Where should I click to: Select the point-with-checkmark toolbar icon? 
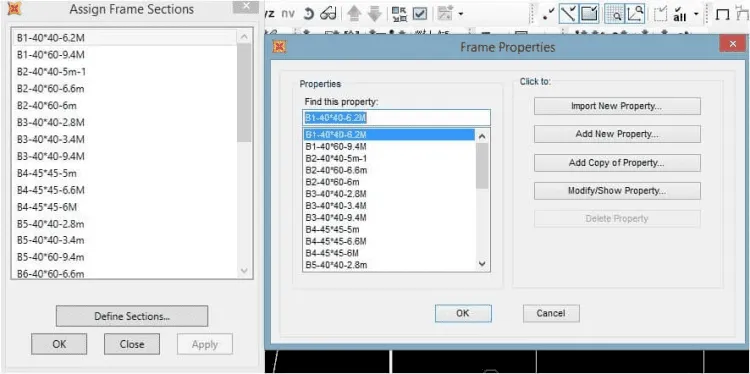click(549, 14)
